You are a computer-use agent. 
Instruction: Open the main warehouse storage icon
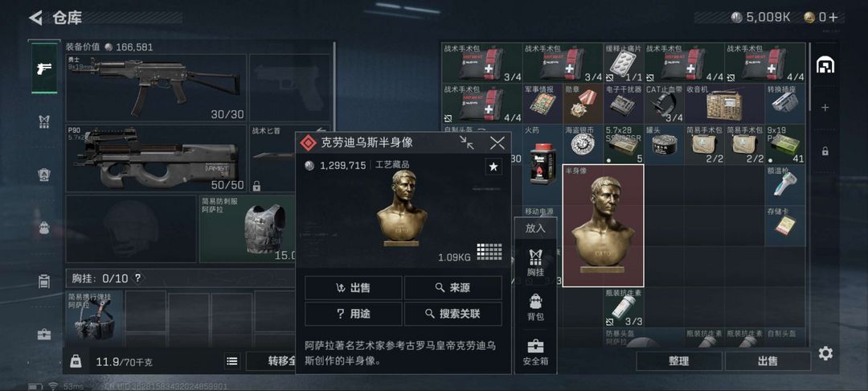tap(825, 65)
